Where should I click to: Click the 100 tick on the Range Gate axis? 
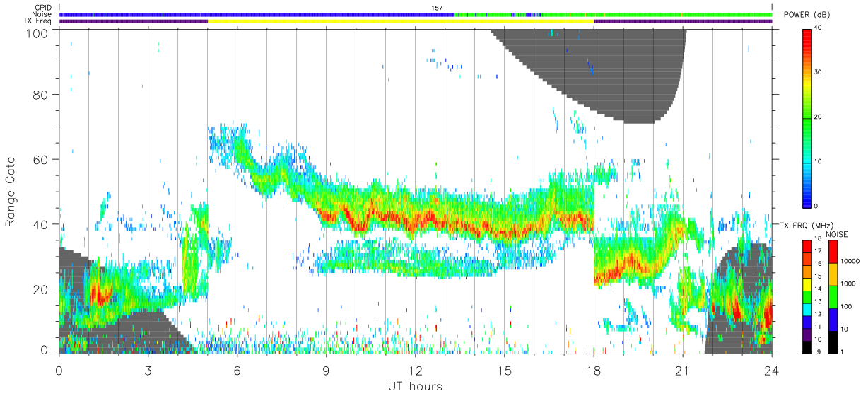pos(39,33)
